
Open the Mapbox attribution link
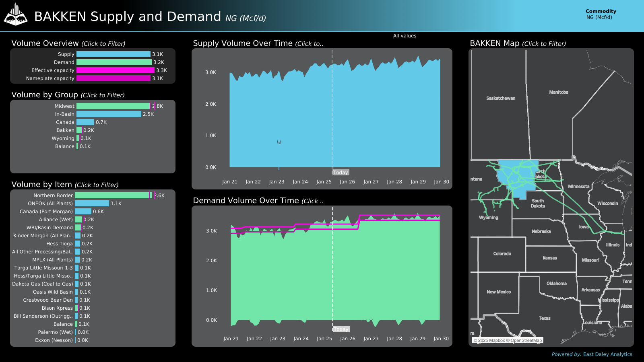(489, 340)
